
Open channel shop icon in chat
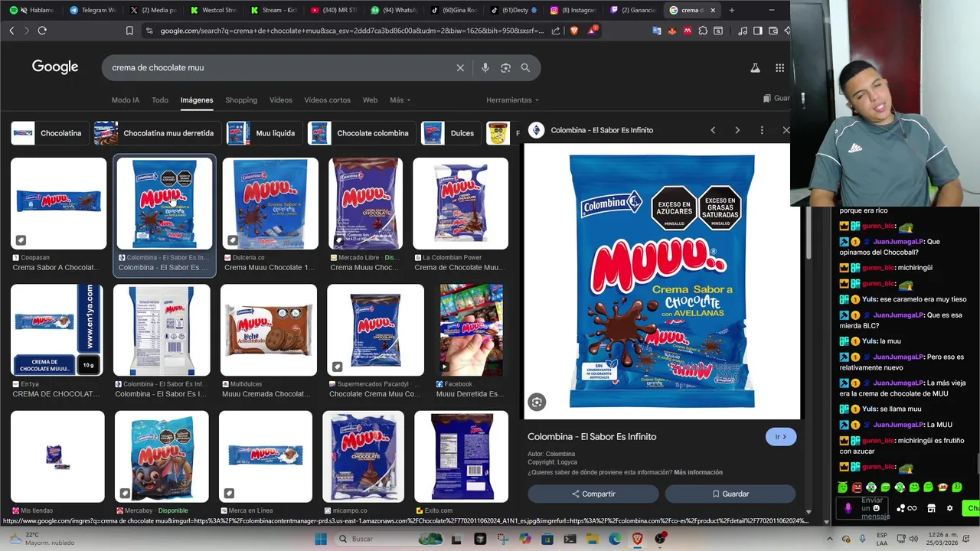coord(931,508)
